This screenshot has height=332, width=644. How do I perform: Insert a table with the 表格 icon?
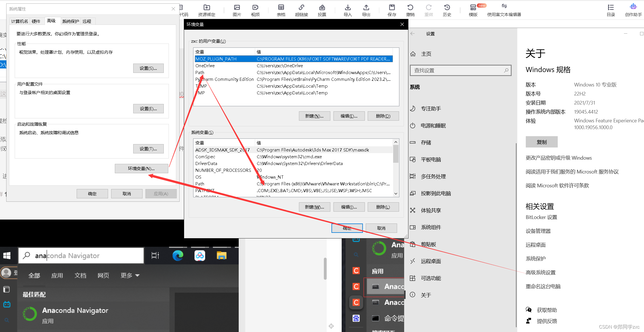(281, 10)
